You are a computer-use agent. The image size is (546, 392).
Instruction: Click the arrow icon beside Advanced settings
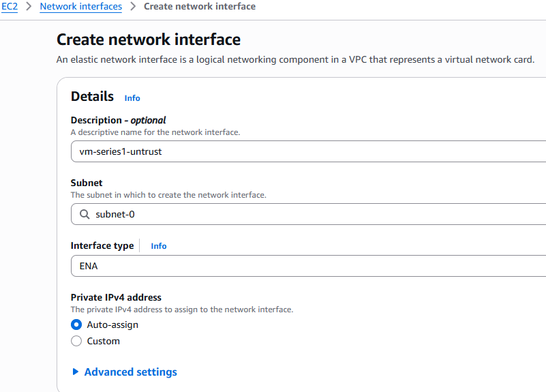pos(75,372)
